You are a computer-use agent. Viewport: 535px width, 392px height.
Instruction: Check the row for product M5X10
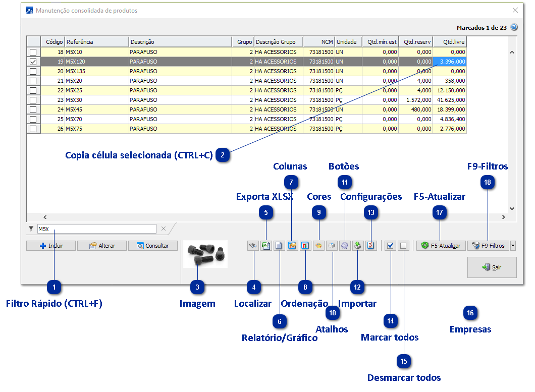[x=33, y=52]
